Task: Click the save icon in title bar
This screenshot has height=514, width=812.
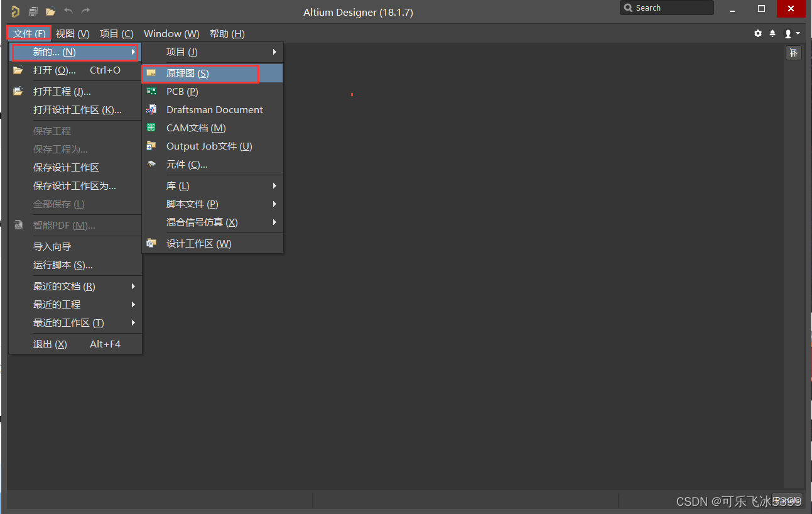Action: point(33,11)
